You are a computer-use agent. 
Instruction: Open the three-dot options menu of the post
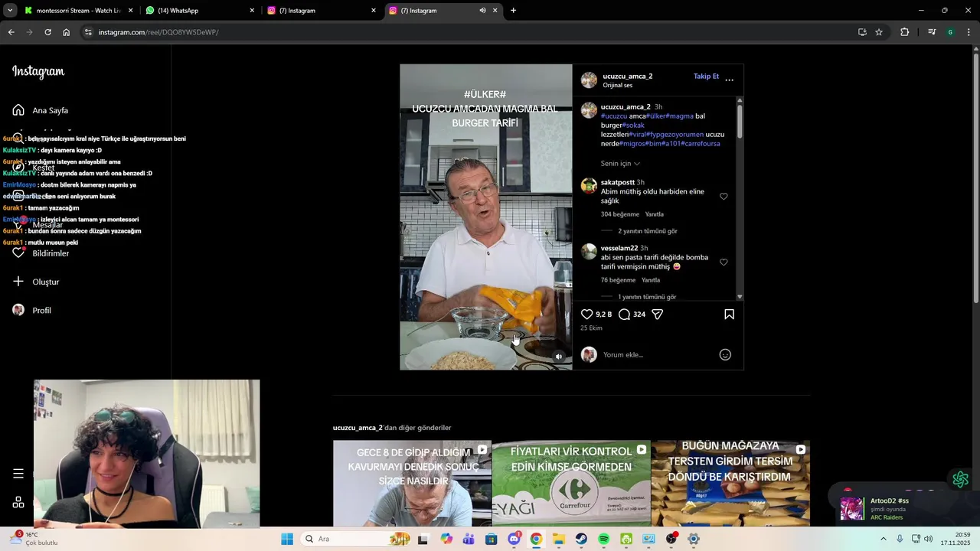(x=729, y=80)
